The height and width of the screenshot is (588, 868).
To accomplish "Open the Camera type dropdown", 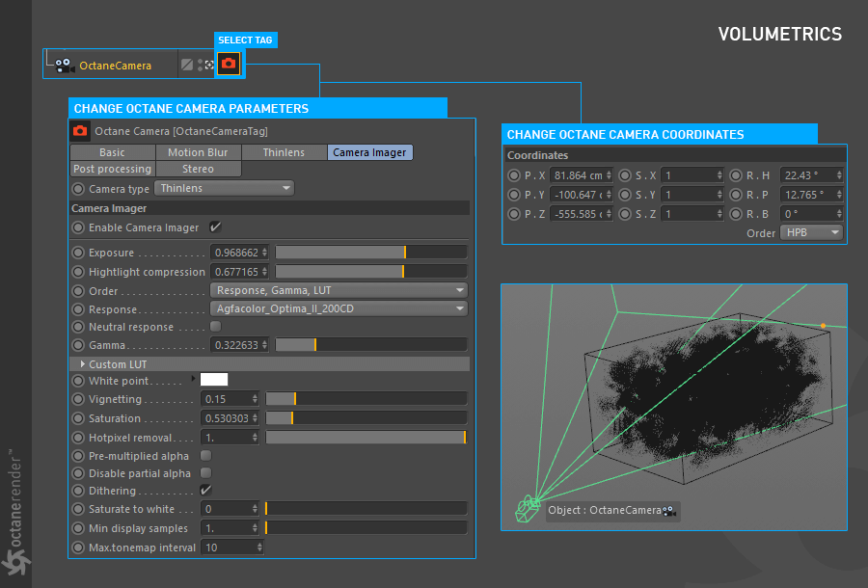I will coord(224,188).
